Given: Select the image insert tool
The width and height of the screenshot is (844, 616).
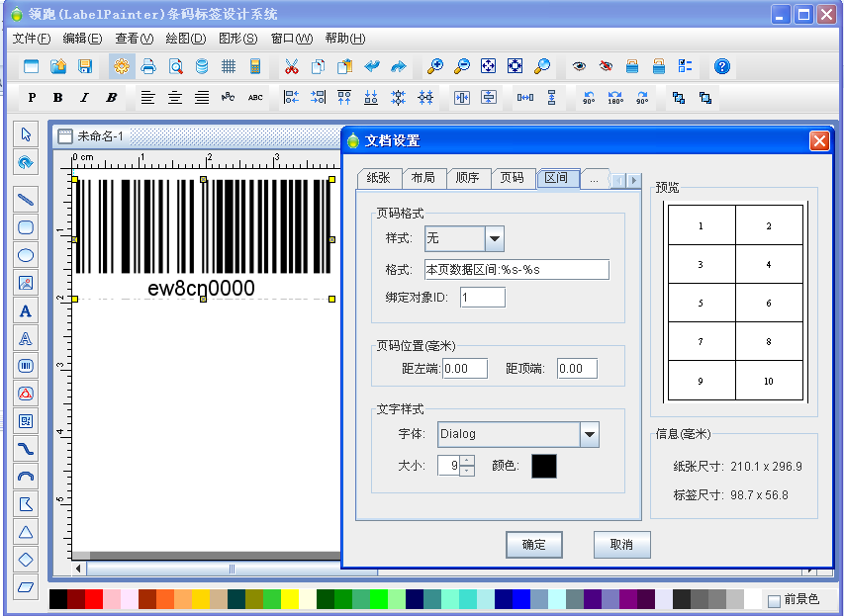Looking at the screenshot, I should [26, 283].
